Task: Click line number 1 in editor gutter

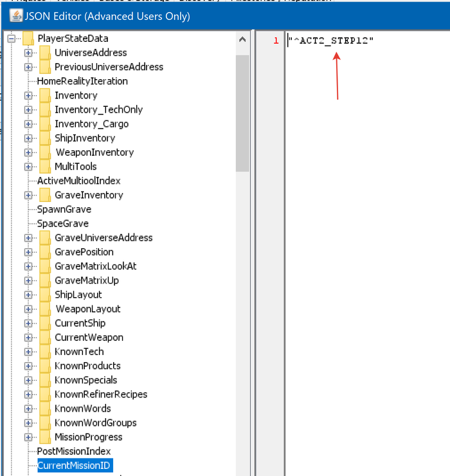Action: tap(276, 41)
